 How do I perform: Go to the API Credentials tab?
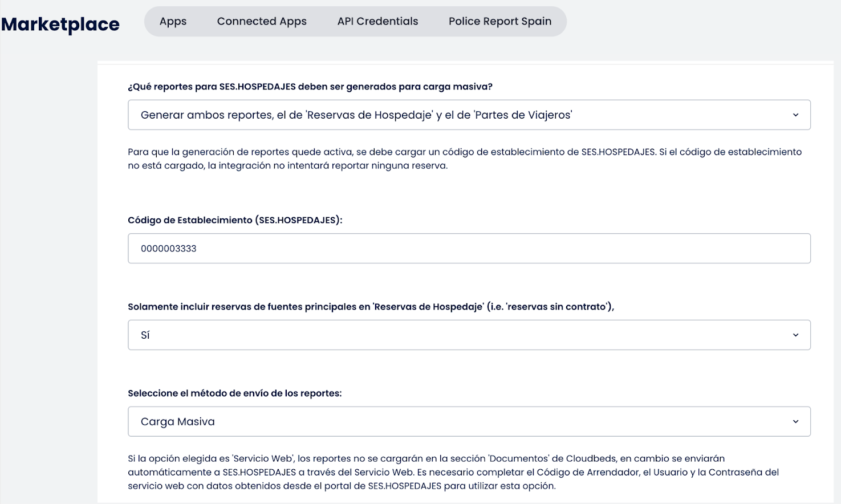pos(377,22)
